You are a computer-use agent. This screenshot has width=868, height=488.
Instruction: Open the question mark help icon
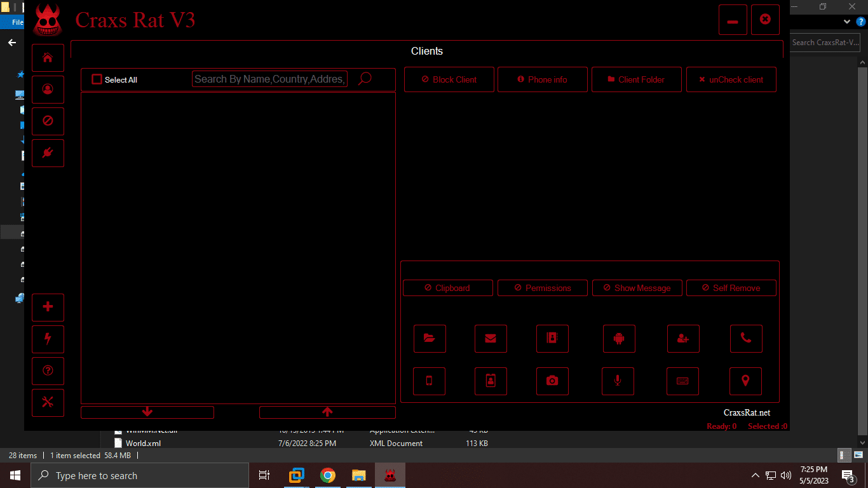[x=48, y=371]
